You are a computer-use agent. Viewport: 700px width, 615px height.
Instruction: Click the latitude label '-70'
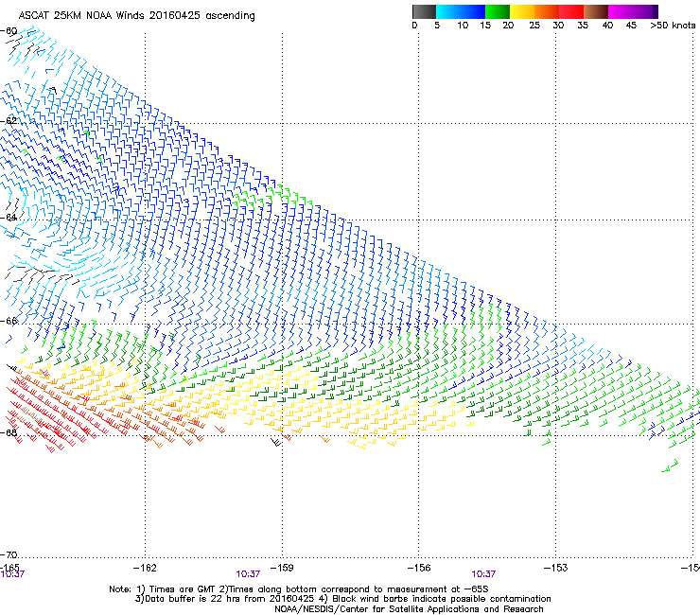[9, 554]
